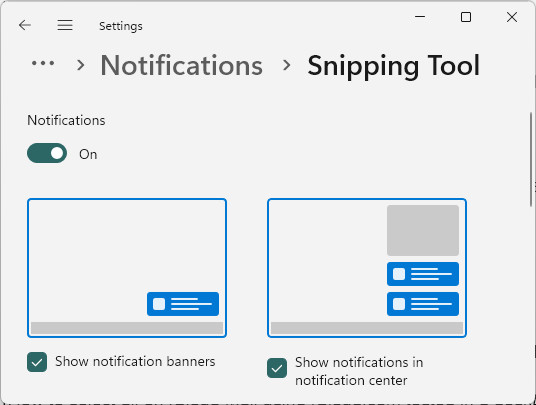Select the notification banner preview image

[x=127, y=268]
